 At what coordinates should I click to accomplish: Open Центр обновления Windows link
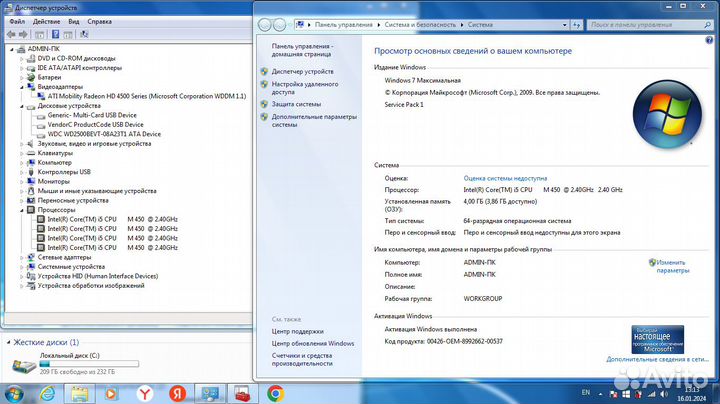point(313,343)
